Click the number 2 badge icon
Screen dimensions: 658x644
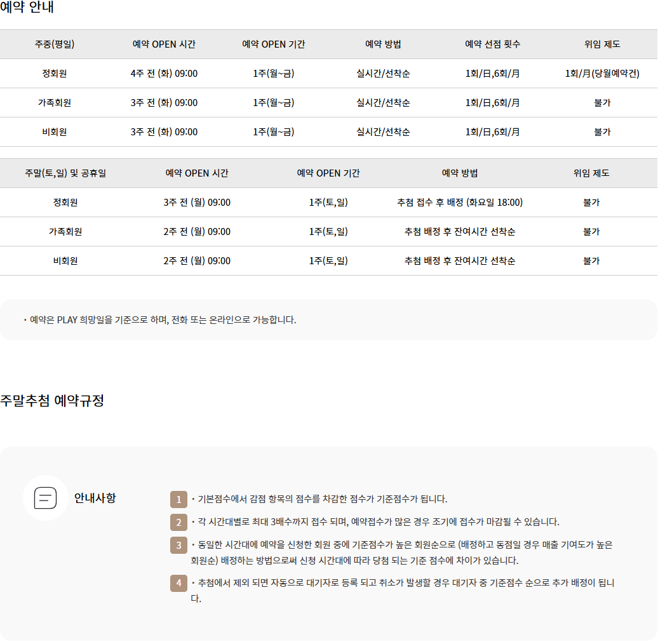178,522
